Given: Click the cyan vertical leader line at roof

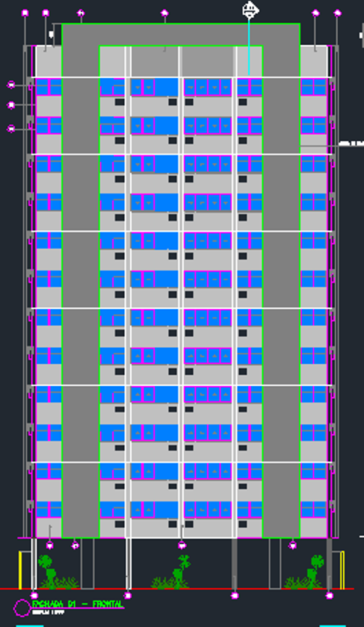Looking at the screenshot, I should point(249,47).
